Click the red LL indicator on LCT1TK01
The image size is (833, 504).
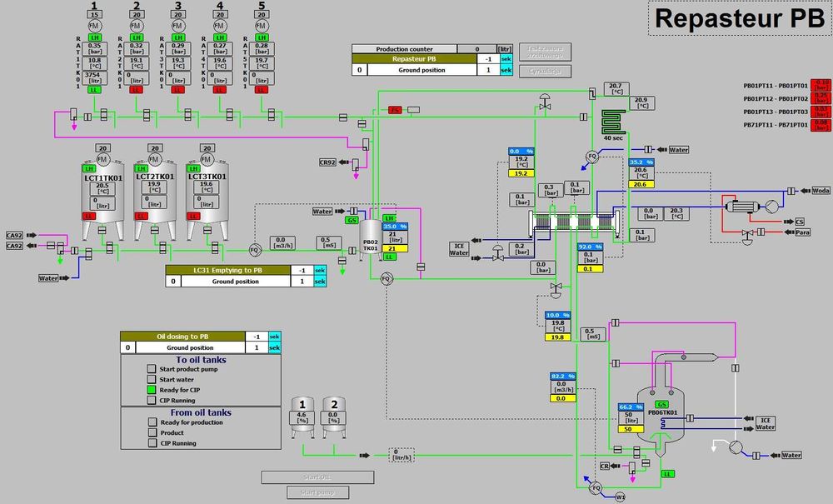click(89, 216)
